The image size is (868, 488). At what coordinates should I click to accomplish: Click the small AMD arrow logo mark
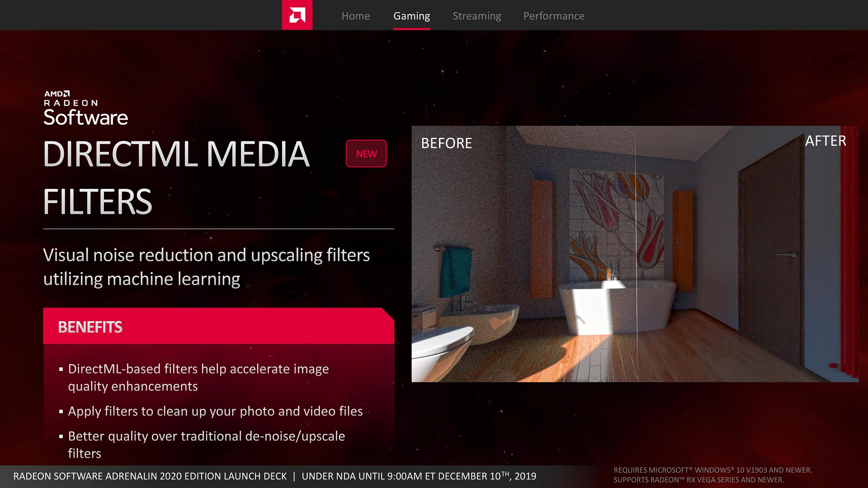tap(66, 94)
